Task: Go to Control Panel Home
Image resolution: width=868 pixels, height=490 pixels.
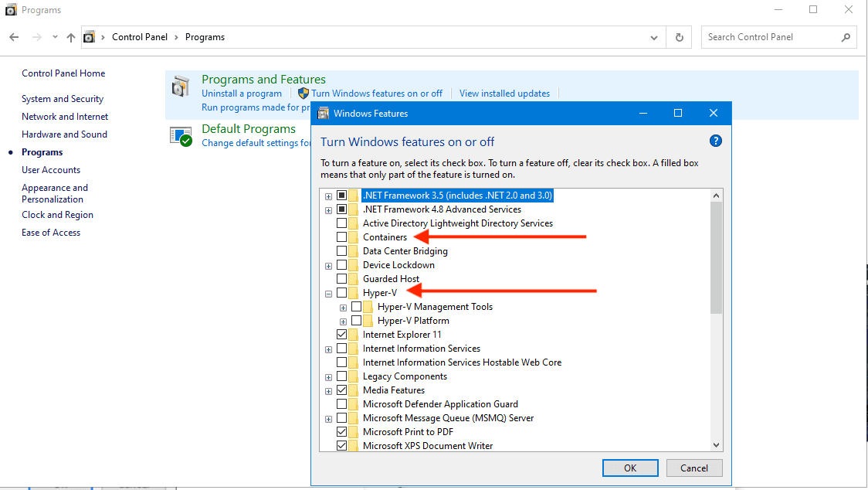Action: click(63, 73)
